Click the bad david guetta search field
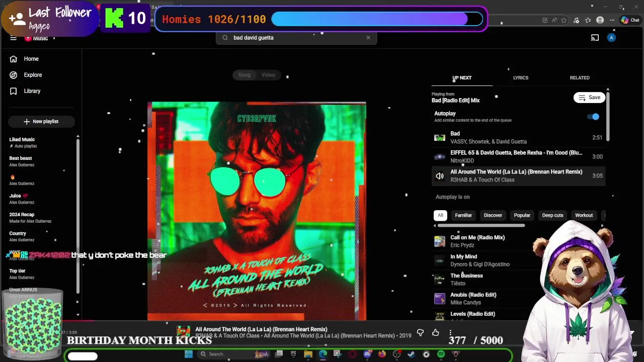Screen dimensions: 644x362 point(297,38)
